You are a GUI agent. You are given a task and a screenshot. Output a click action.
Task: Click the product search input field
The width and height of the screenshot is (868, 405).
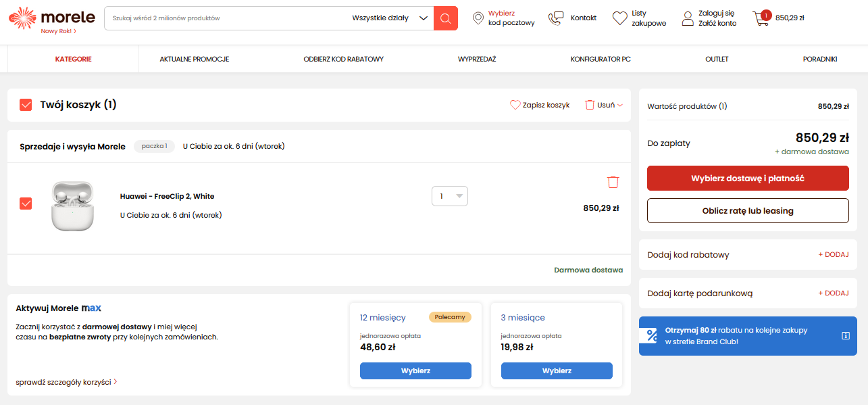pyautogui.click(x=226, y=18)
